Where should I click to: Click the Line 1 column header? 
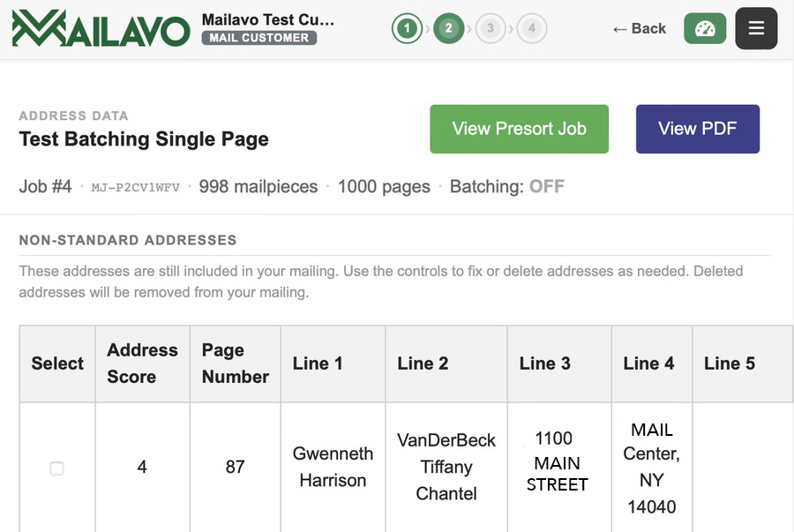(x=333, y=363)
